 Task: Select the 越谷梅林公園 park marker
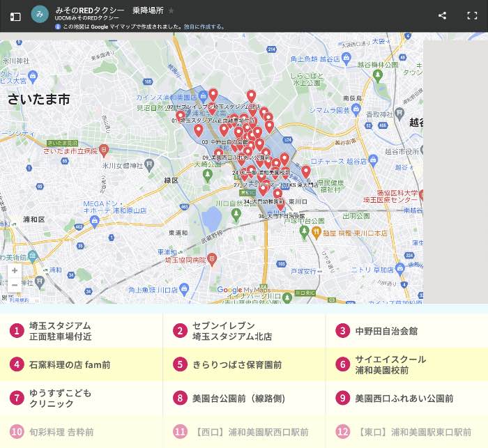click(x=378, y=75)
